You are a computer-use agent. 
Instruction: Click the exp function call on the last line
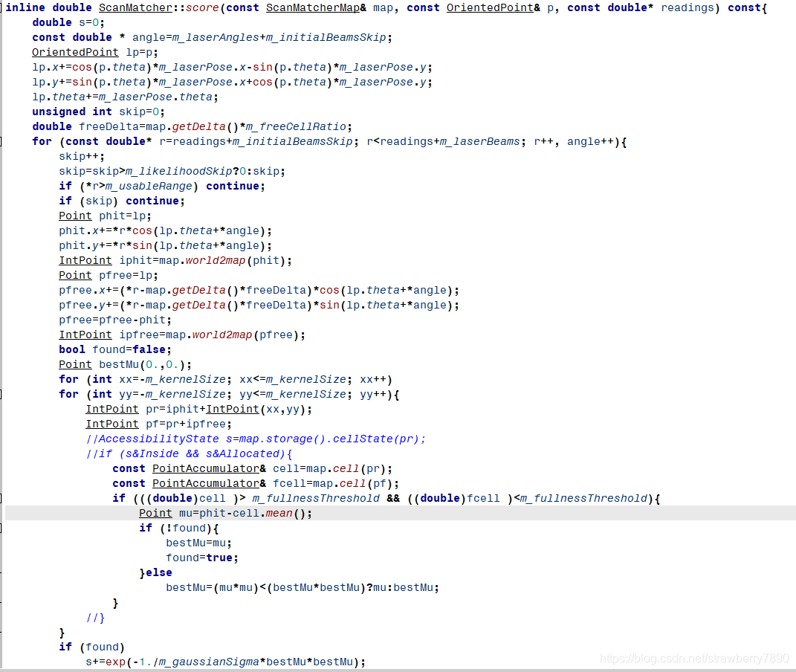pos(115,662)
